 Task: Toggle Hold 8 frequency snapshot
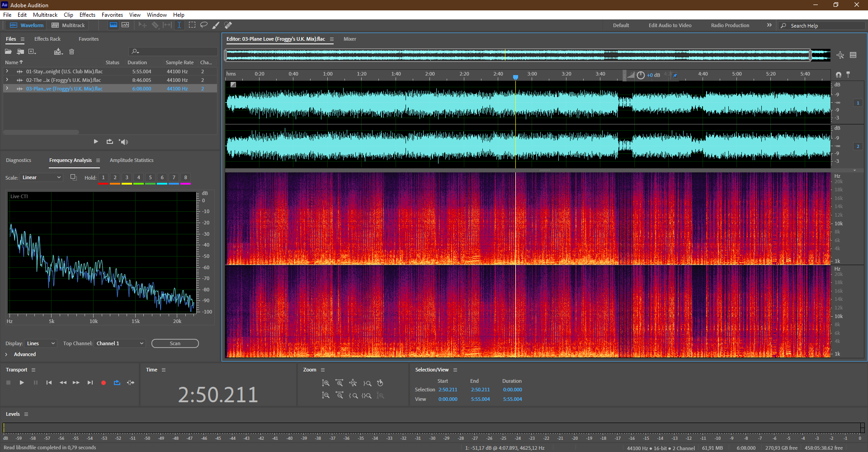[x=186, y=178]
